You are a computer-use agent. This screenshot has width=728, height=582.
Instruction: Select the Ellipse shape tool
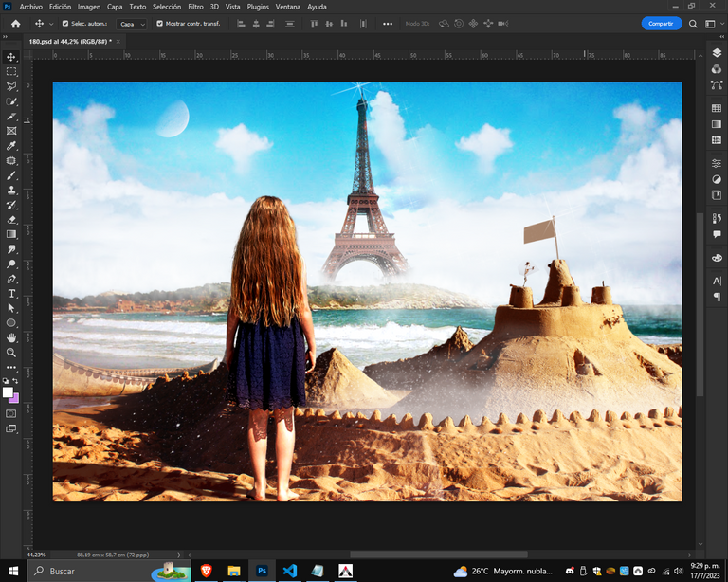pos(11,323)
